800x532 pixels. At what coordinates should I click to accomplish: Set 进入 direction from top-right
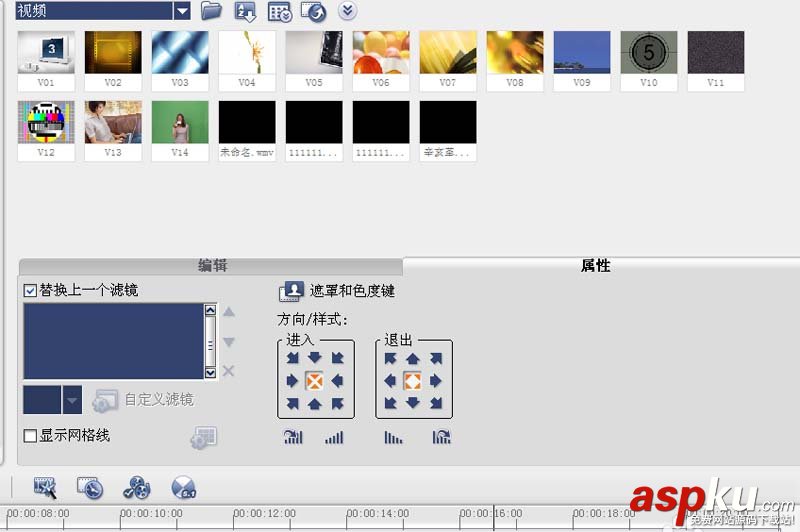[337, 358]
